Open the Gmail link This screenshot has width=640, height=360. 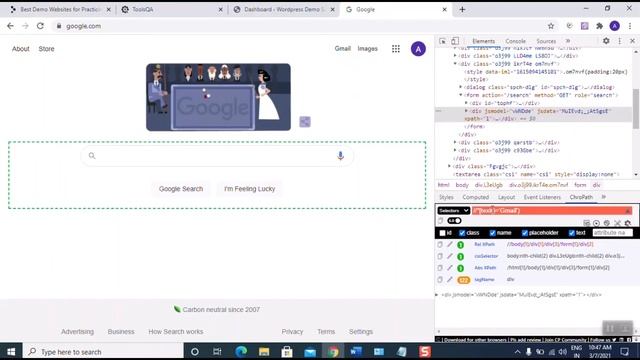click(x=342, y=49)
